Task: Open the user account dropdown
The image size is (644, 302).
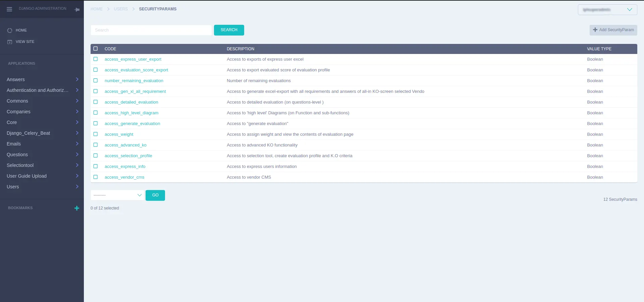Action: coord(607,10)
